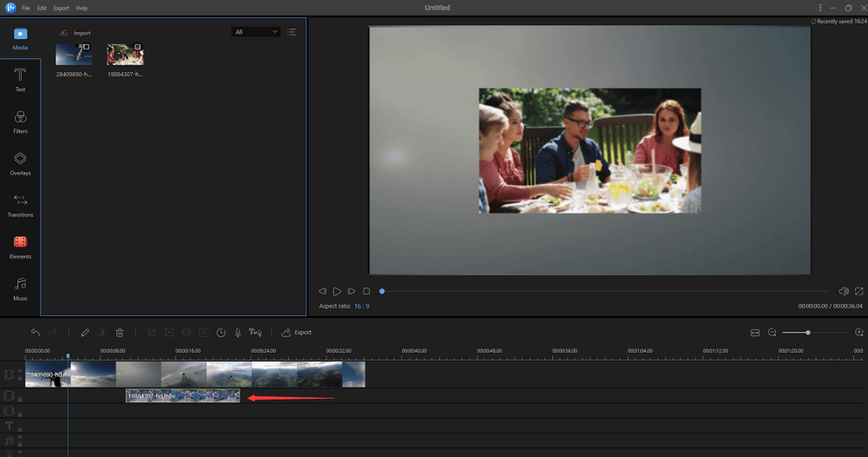Select the 19884307 clip on the timeline
Screen dimensions: 868x457
tap(182, 396)
